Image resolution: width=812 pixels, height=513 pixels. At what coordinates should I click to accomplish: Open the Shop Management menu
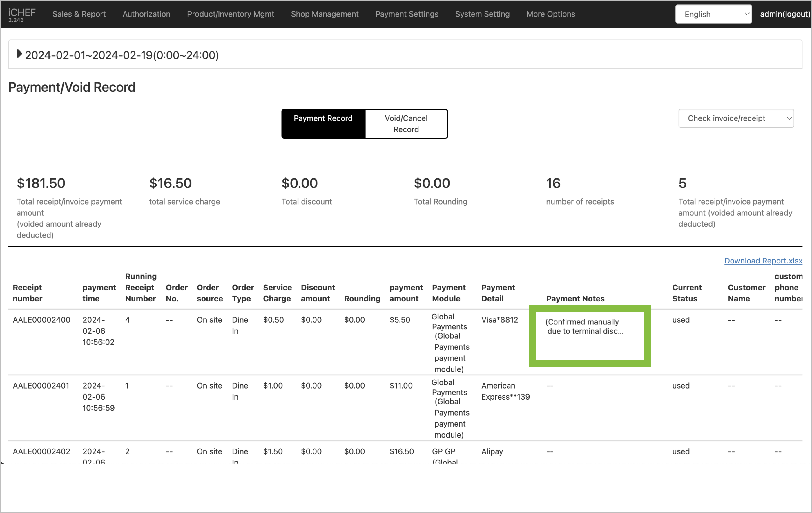coord(325,14)
